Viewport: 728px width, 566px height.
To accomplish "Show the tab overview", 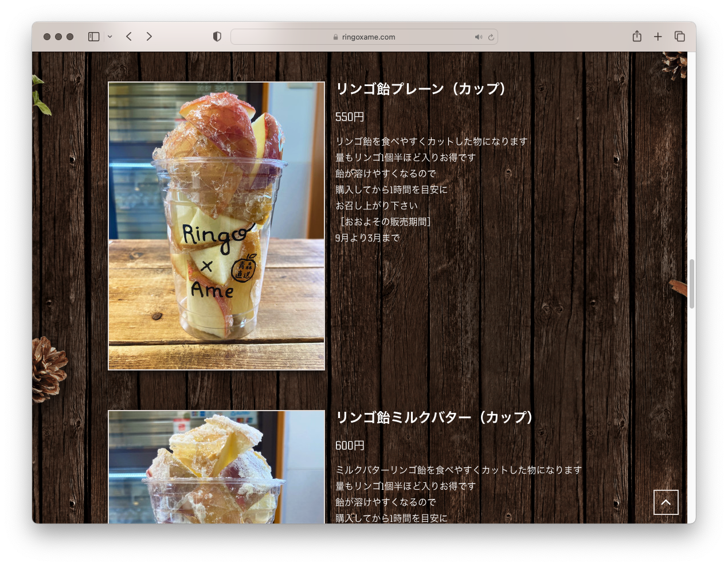I will [680, 37].
